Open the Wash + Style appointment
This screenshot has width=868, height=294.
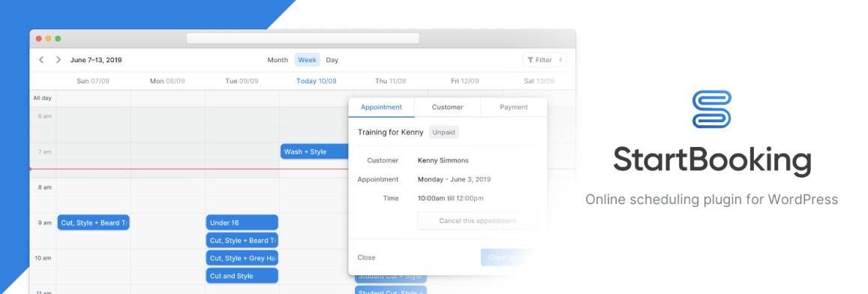tap(314, 151)
